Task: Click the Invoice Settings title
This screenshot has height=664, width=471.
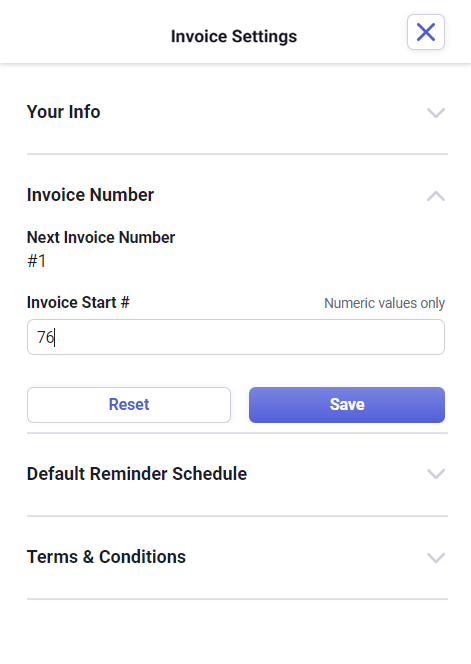Action: point(234,36)
